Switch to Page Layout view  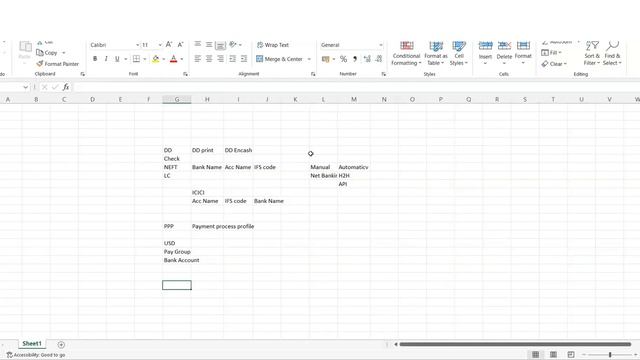coord(553,354)
